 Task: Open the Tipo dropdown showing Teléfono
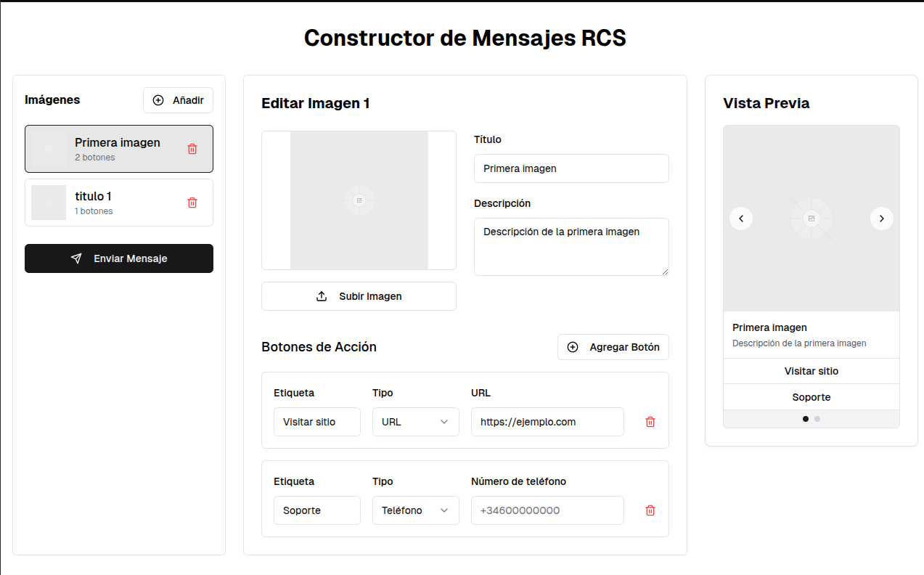[415, 510]
